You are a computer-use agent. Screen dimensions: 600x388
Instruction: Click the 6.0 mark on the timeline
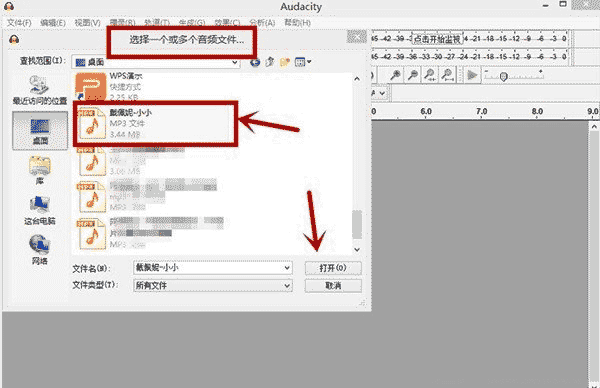(426, 111)
